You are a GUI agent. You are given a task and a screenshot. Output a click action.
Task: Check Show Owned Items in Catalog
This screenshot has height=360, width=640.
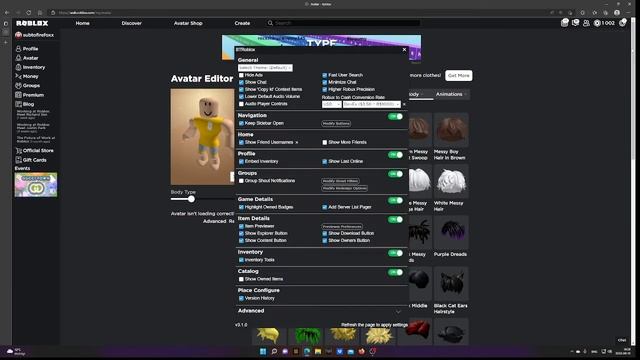click(241, 279)
